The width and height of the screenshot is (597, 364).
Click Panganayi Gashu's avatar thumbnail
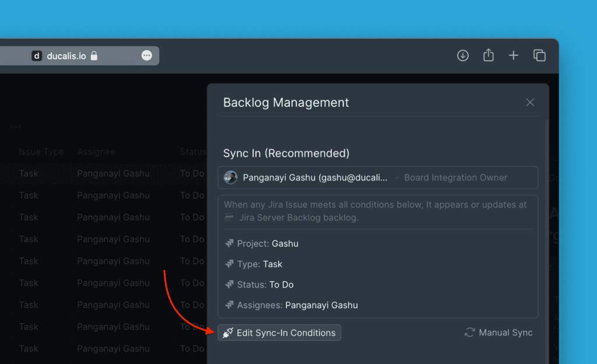[x=230, y=178]
